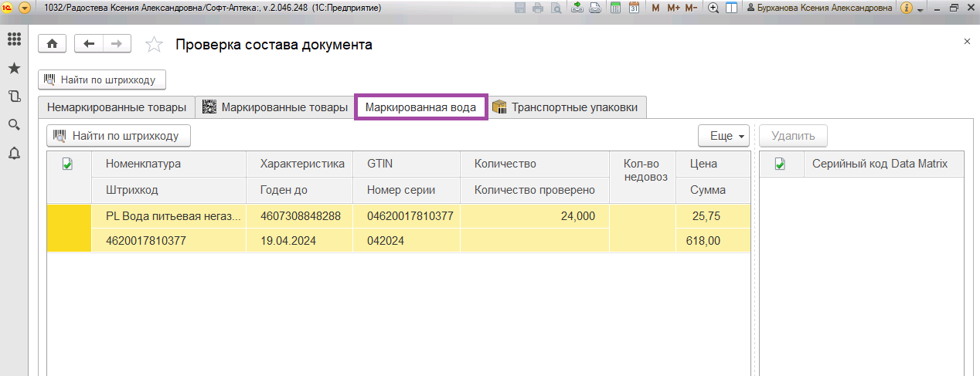The width and height of the screenshot is (980, 376).
Task: Click the search magnifier in sidebar
Action: [14, 125]
